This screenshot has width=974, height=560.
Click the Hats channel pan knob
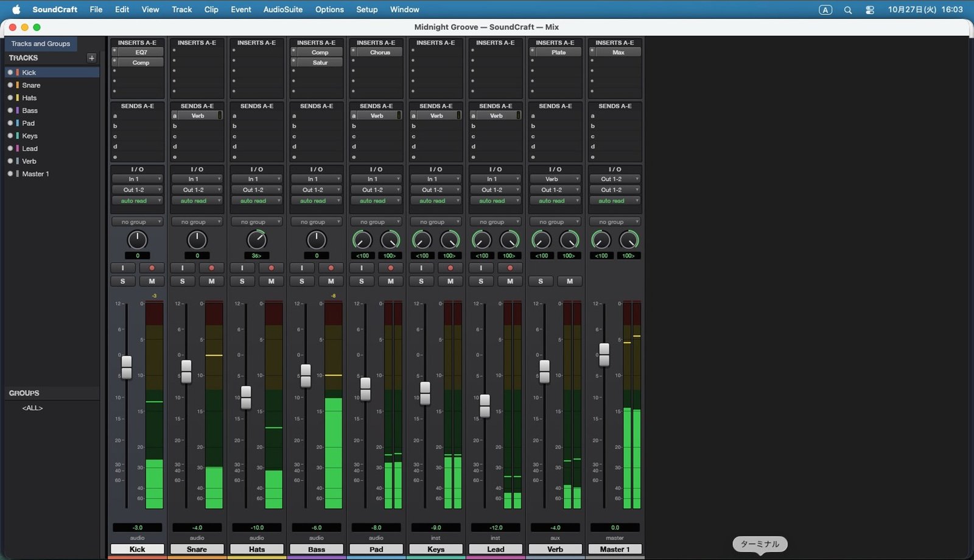pos(256,240)
